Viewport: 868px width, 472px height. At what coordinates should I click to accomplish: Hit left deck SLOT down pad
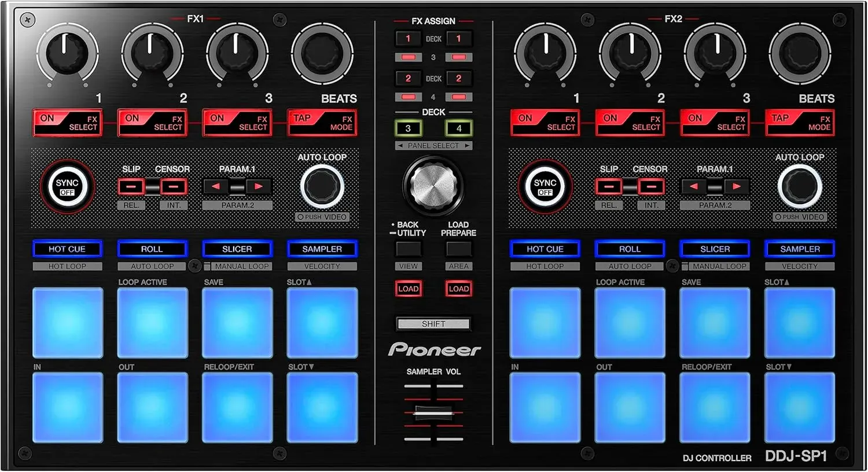[322, 408]
